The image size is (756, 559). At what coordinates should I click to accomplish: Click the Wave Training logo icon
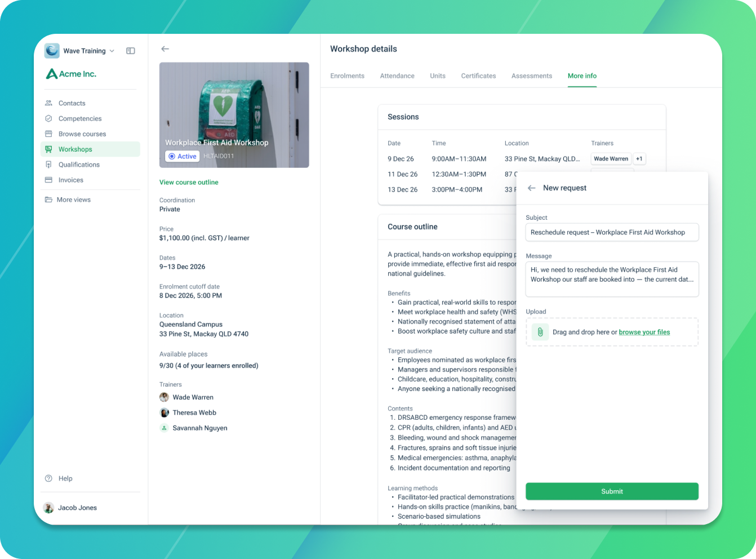pos(52,51)
